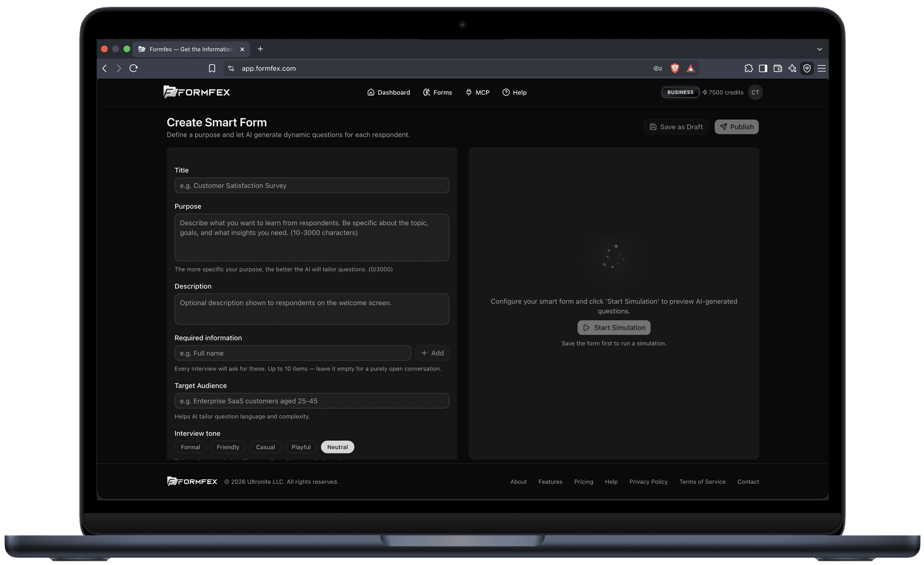Toggle the browser sidebar panel
Image resolution: width=924 pixels, height=565 pixels.
pos(763,69)
